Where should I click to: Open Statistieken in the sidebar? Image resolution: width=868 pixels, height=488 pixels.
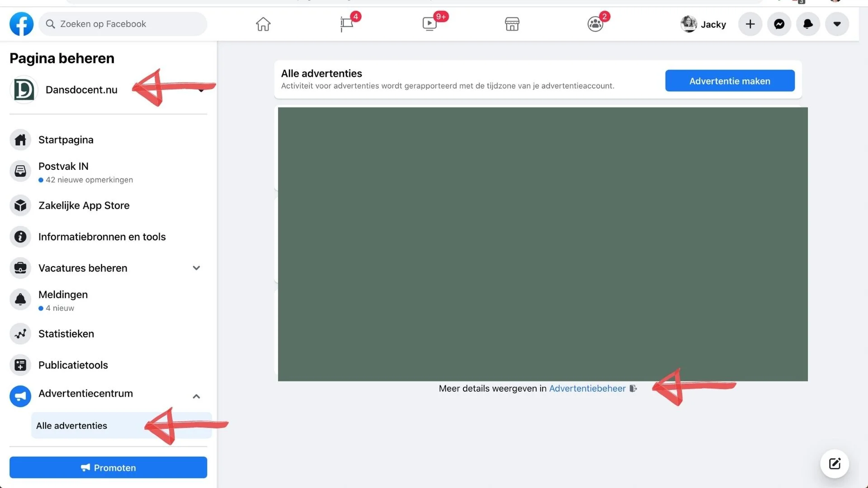(x=66, y=334)
